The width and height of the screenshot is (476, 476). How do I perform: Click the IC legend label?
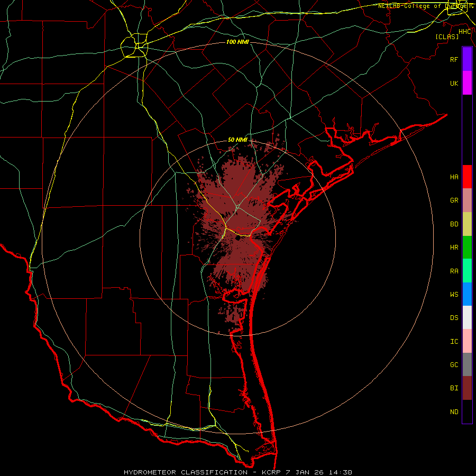tap(454, 342)
